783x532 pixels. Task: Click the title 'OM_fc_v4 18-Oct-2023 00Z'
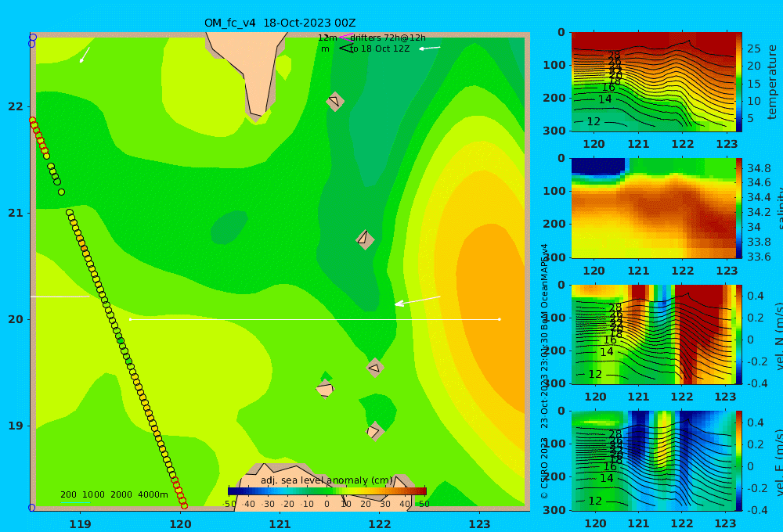pos(280,23)
